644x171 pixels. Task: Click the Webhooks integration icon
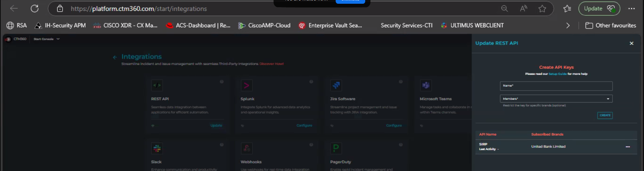coord(247,148)
